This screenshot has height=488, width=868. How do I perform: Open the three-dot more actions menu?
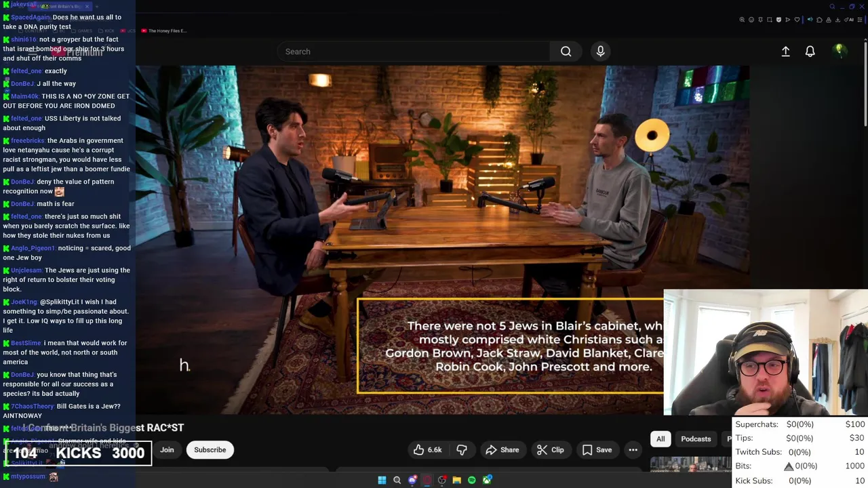(633, 450)
